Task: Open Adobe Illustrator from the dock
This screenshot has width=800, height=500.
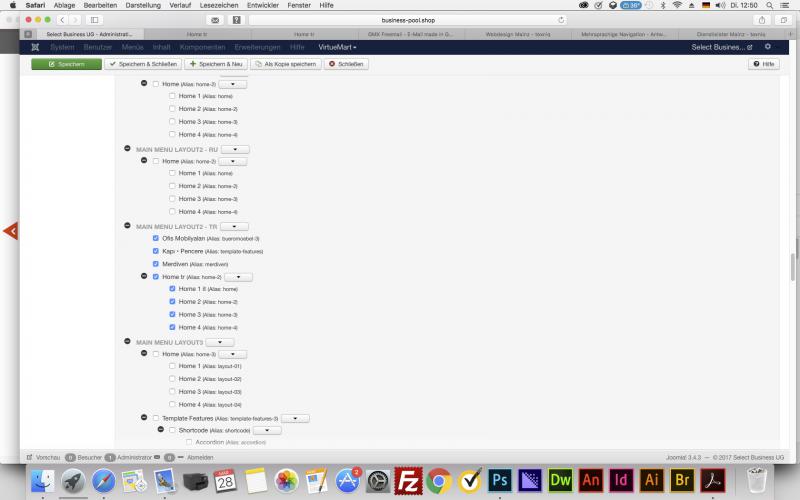Action: coord(652,481)
